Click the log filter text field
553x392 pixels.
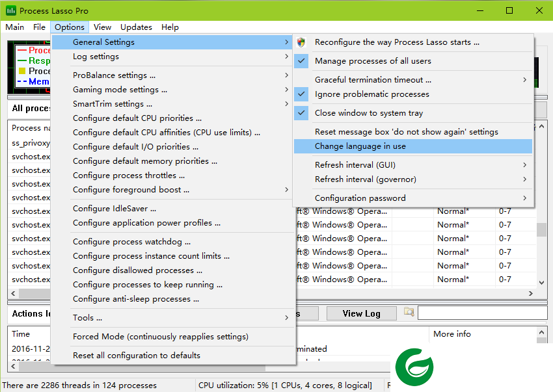point(483,313)
